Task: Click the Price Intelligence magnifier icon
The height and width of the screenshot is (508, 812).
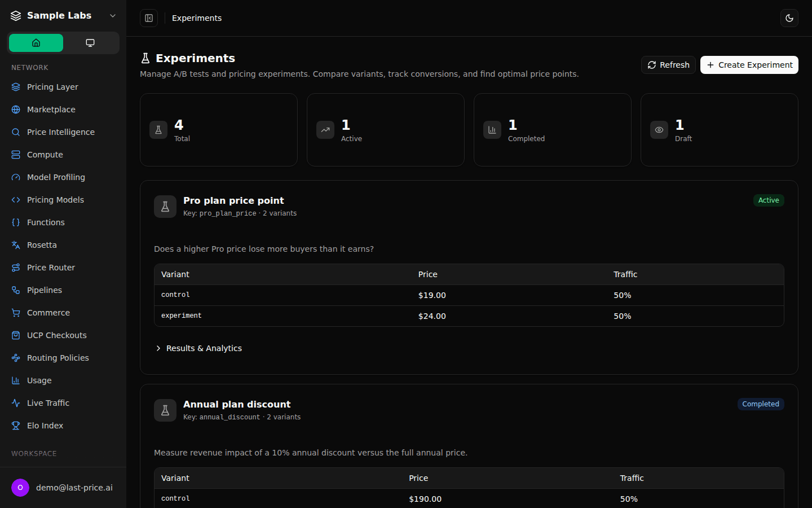Action: click(16, 132)
